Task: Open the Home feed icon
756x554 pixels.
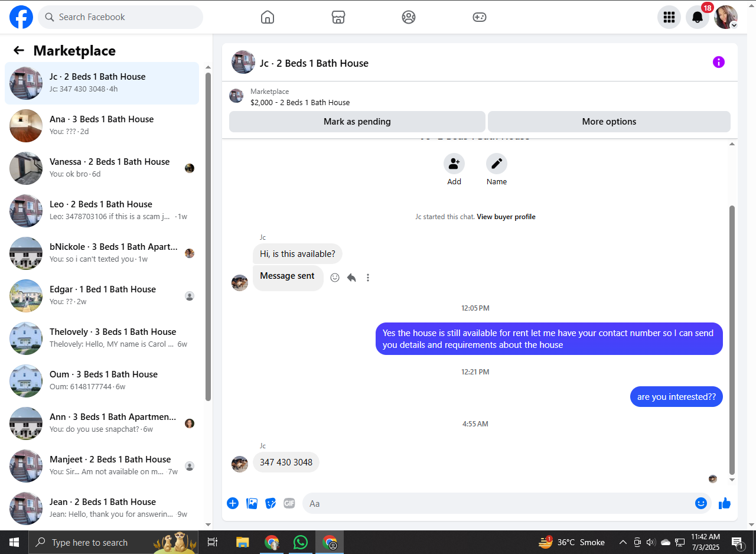Action: point(268,17)
